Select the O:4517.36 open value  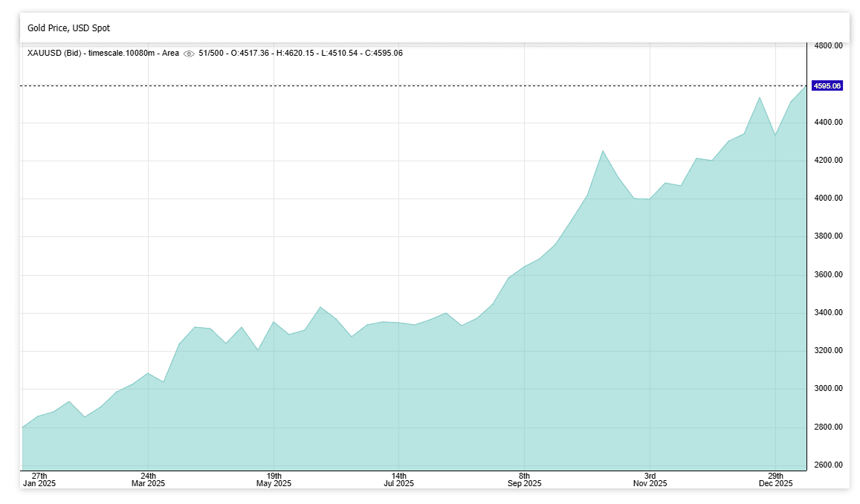249,54
